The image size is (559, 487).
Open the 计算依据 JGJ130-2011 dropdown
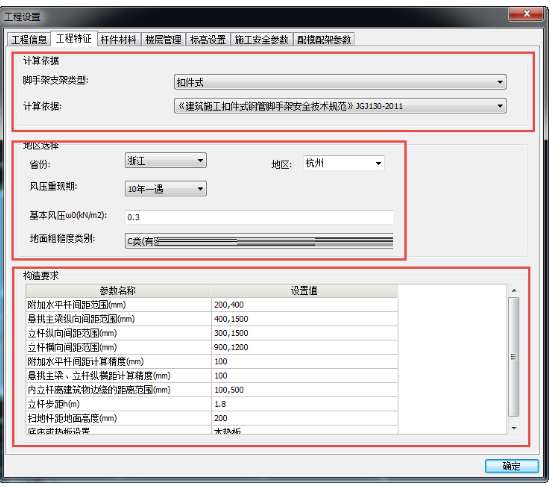point(340,106)
